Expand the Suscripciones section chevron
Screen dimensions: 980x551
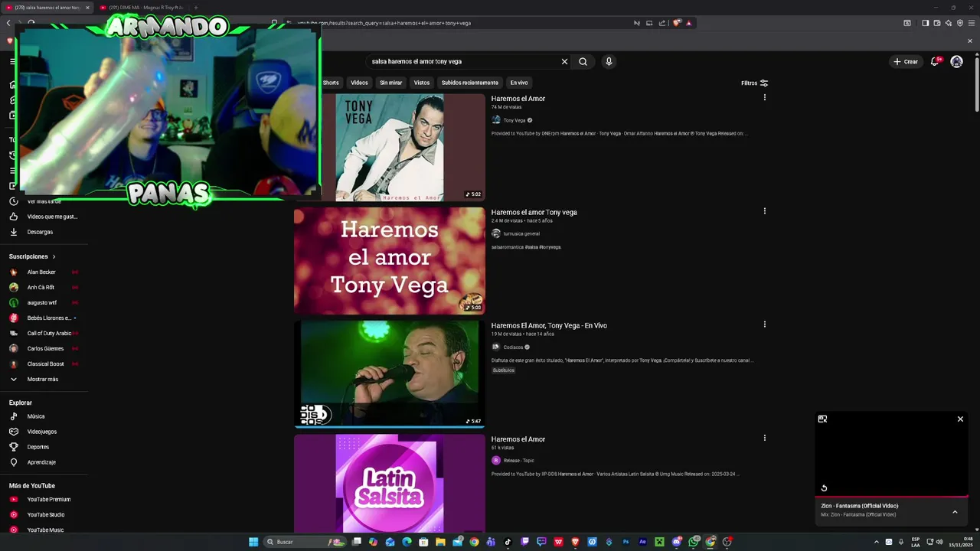[54, 256]
